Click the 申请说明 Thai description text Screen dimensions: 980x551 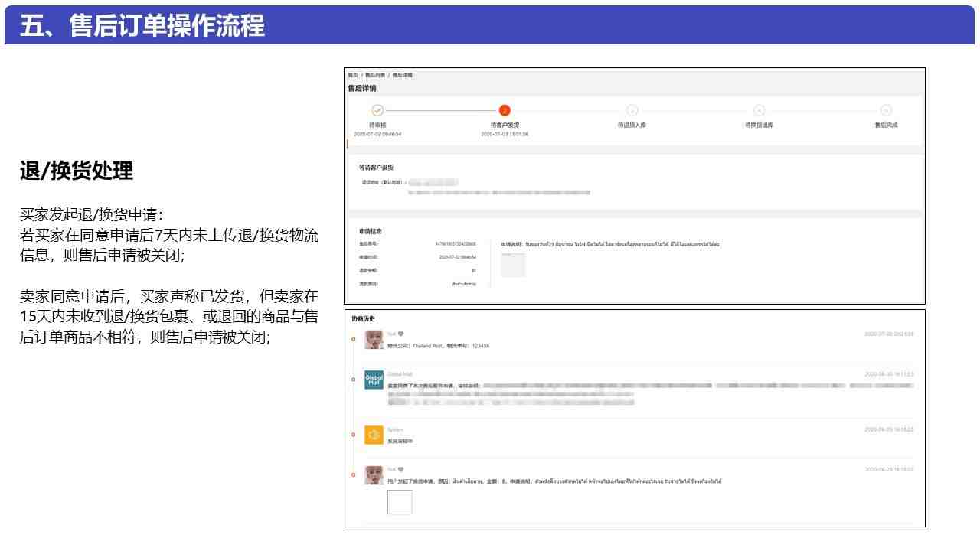click(x=622, y=244)
